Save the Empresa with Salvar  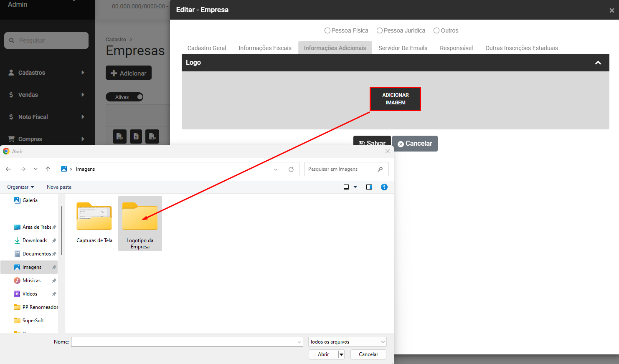tap(372, 141)
